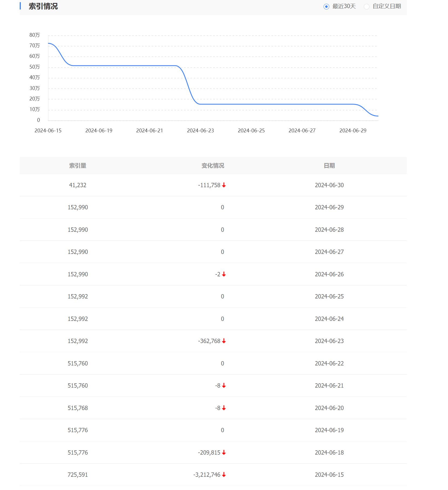
Task: Click the 索引情况 section title
Action: pyautogui.click(x=43, y=6)
